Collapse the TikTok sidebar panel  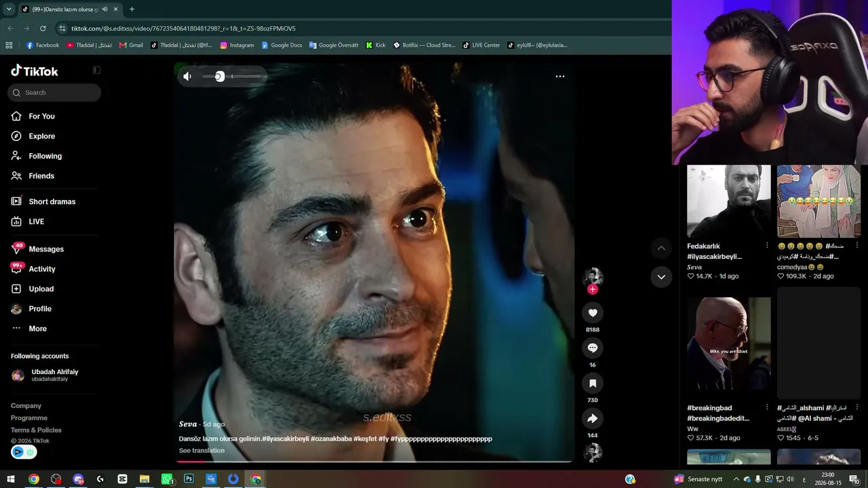coord(96,70)
